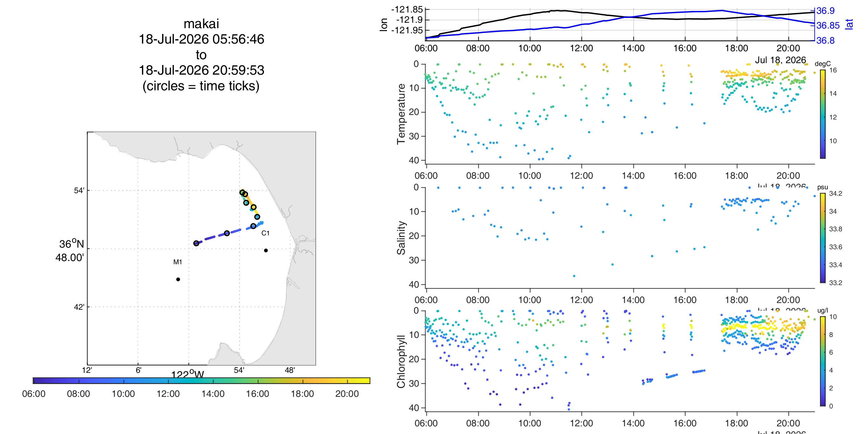Click the lon axis label
The height and width of the screenshot is (434, 868).
tap(384, 25)
